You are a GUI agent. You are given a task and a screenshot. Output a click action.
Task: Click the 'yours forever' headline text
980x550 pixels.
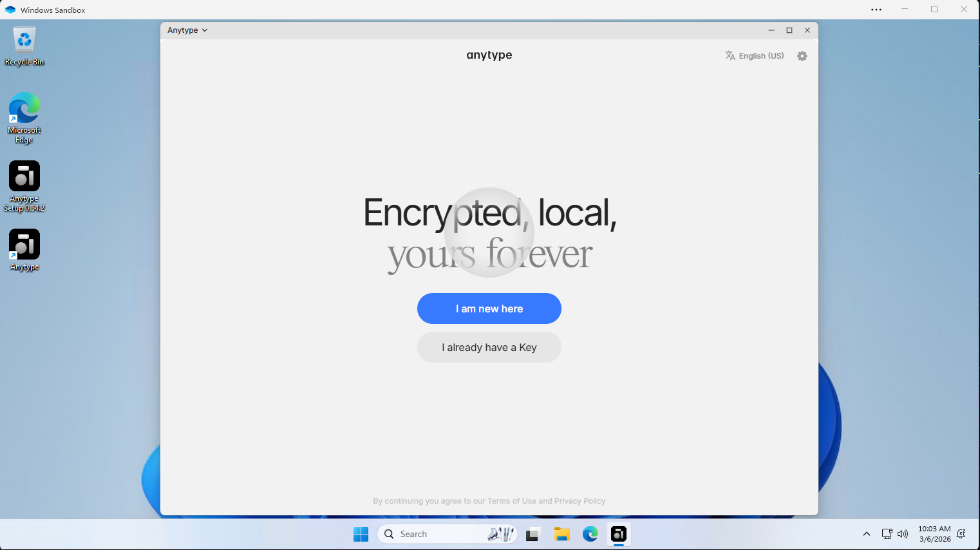(489, 254)
